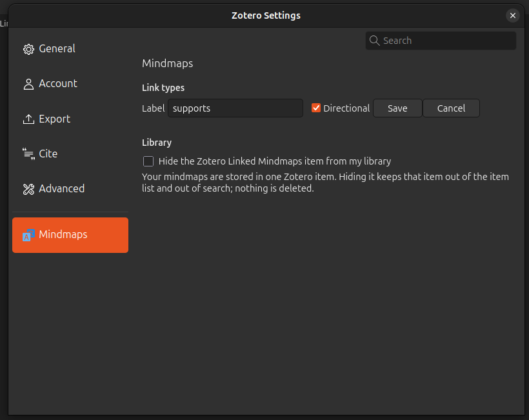The width and height of the screenshot is (529, 420).
Task: Click the Label field containing supports
Action: pyautogui.click(x=235, y=108)
